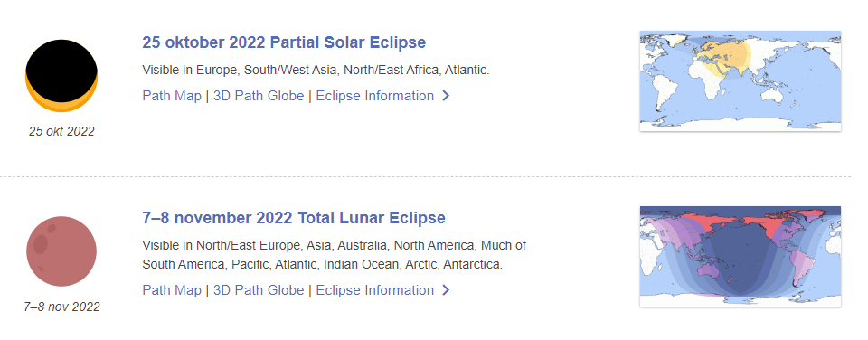Click the chevron arrow after lunar Eclipse Information
This screenshot has width=868, height=340.
[x=446, y=290]
